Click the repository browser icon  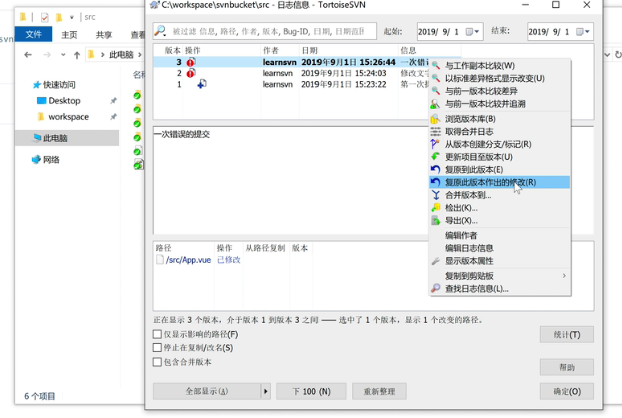(x=436, y=119)
